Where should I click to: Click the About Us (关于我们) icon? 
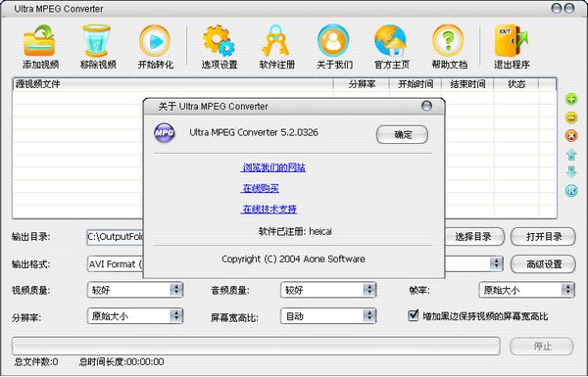[x=333, y=40]
